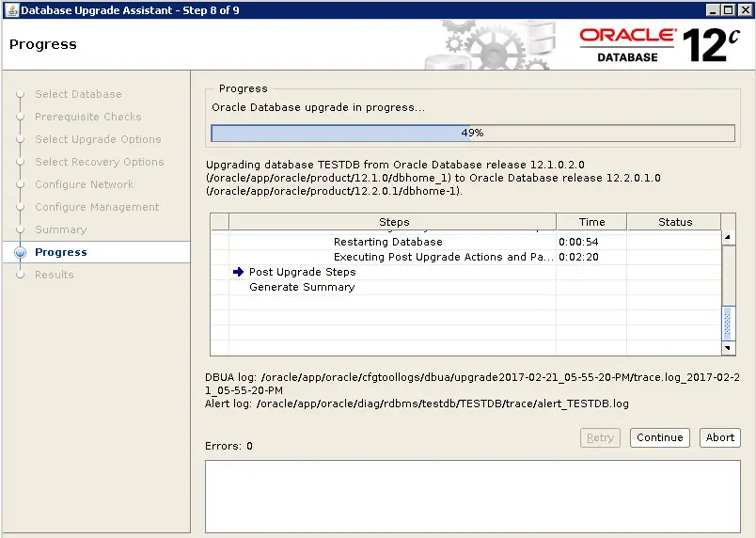Click the Oracle Database 12c logo
This screenshot has width=756, height=538.
click(658, 45)
